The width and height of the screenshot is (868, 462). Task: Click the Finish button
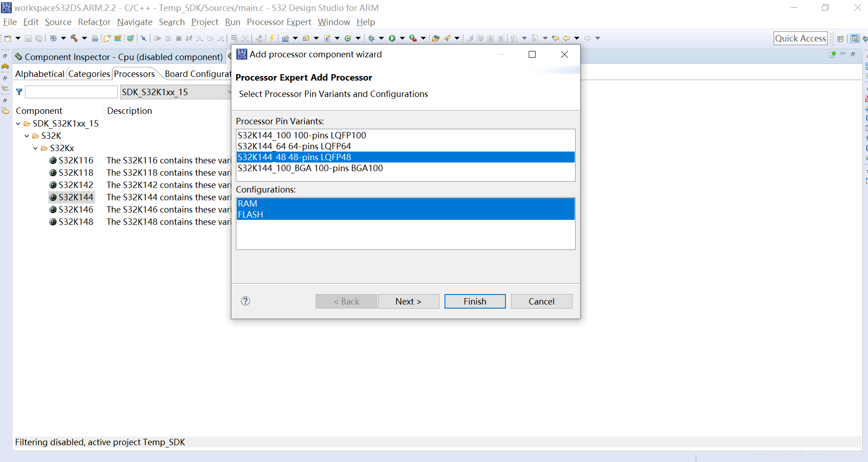475,301
